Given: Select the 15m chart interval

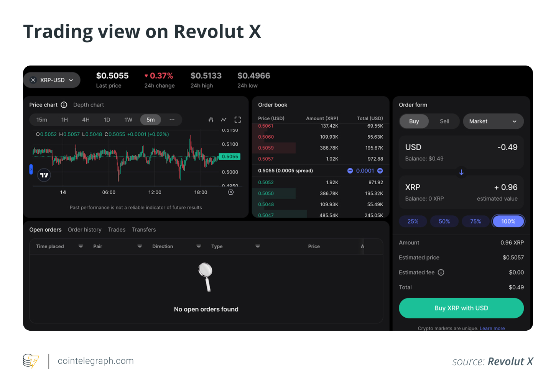Looking at the screenshot, I should tap(42, 120).
